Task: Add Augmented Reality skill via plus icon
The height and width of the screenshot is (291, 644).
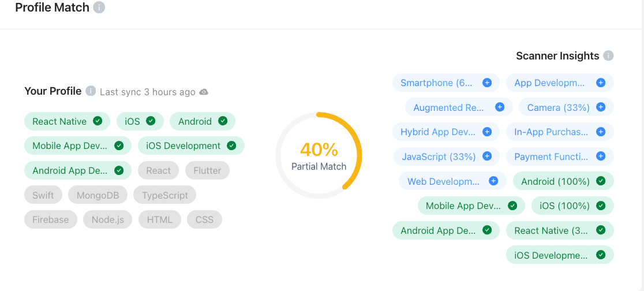Action: [x=500, y=107]
